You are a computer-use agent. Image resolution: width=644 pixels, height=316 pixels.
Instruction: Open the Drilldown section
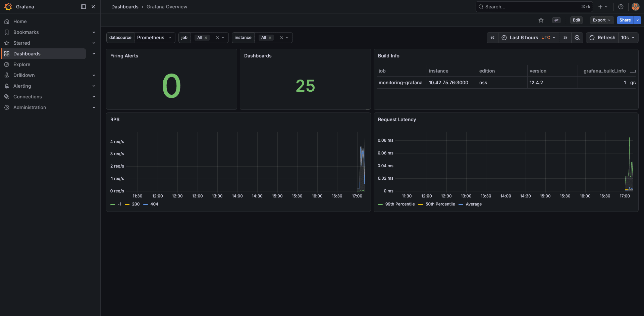(24, 75)
